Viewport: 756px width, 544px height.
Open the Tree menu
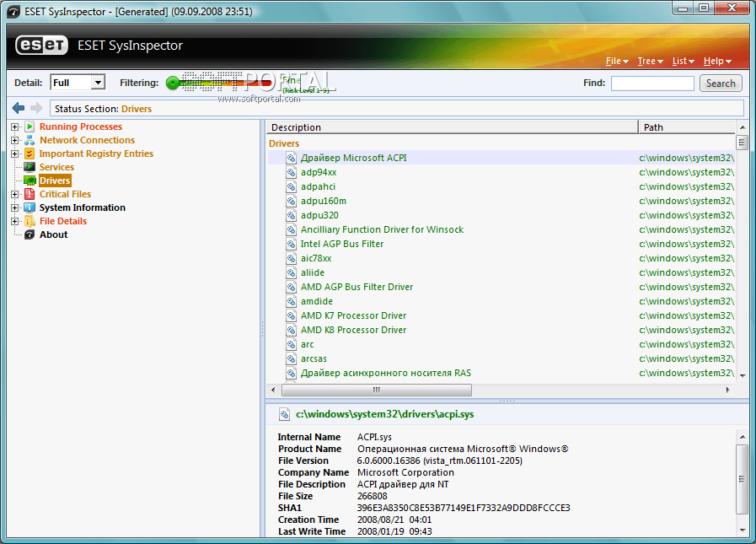(x=651, y=61)
